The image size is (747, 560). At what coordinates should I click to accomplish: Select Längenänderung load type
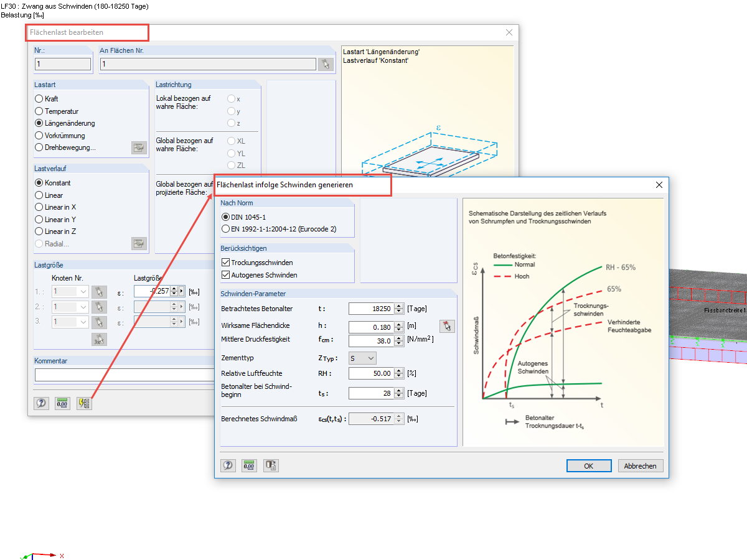(x=39, y=123)
